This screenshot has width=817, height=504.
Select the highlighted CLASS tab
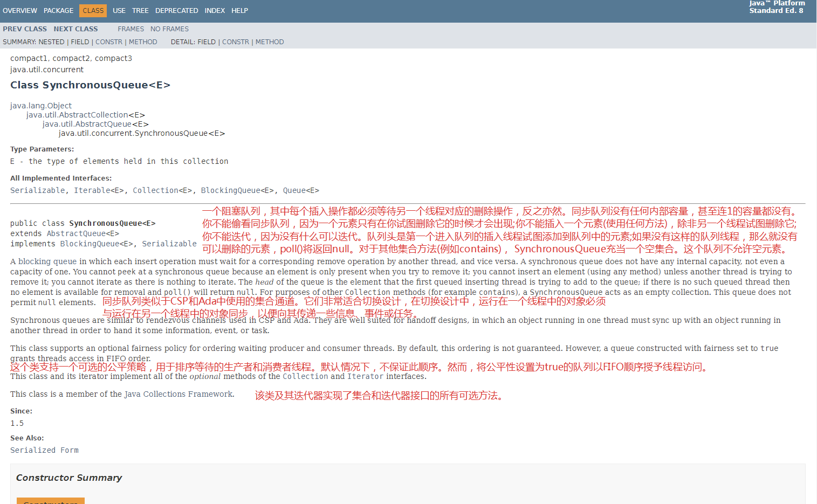pos(93,11)
